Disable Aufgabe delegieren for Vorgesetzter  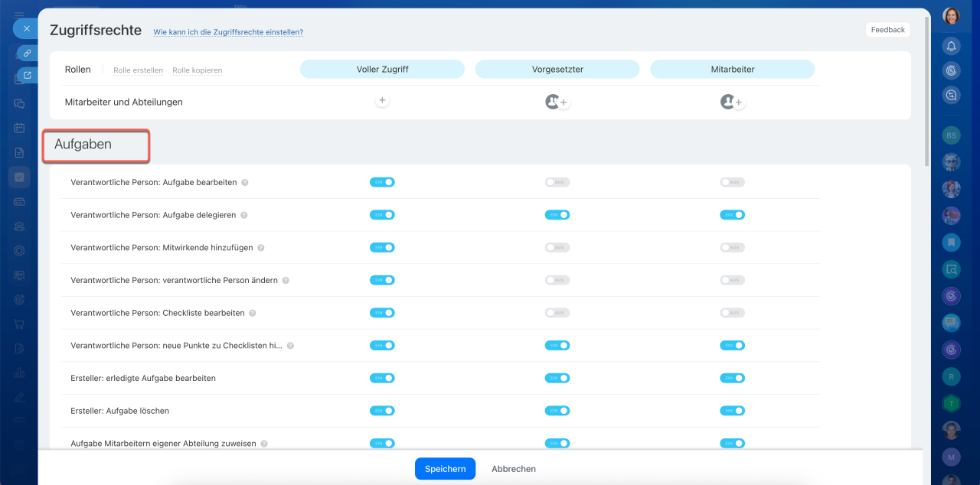click(x=557, y=215)
